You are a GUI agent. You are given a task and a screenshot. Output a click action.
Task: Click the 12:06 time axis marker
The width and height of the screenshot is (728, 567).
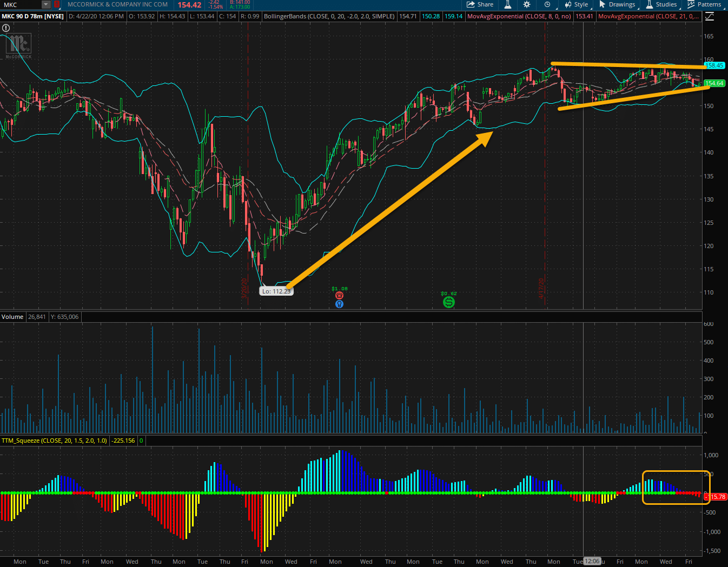[592, 561]
